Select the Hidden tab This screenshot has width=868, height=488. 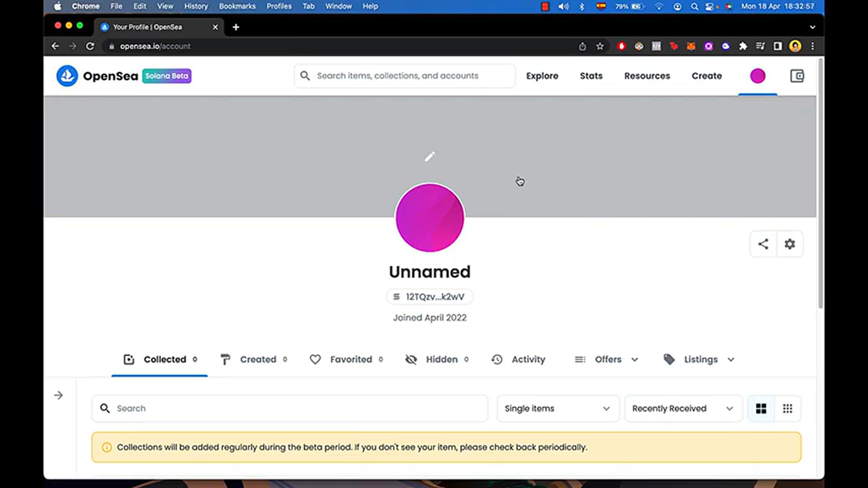pos(437,360)
